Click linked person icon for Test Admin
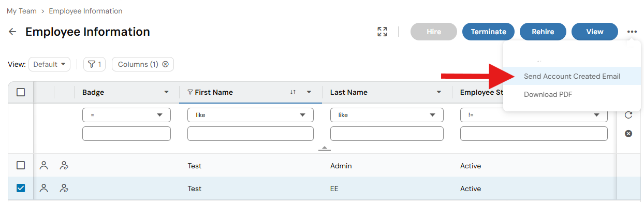 pyautogui.click(x=64, y=166)
